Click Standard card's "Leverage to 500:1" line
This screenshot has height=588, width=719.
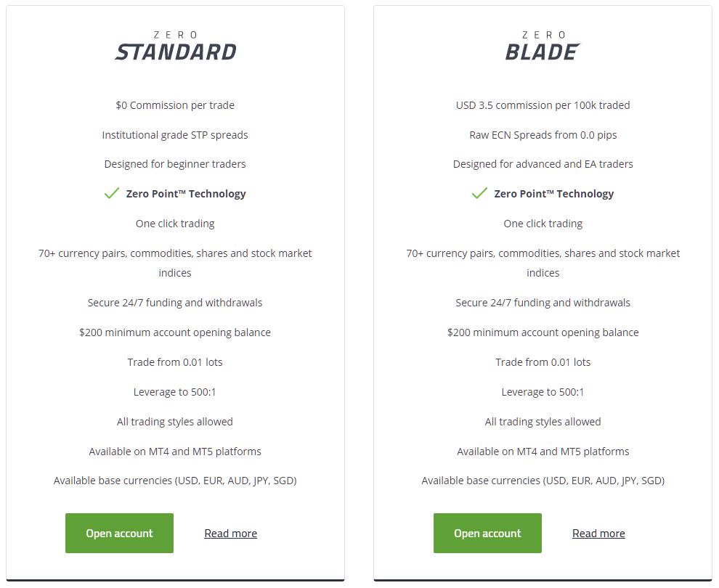coord(175,392)
